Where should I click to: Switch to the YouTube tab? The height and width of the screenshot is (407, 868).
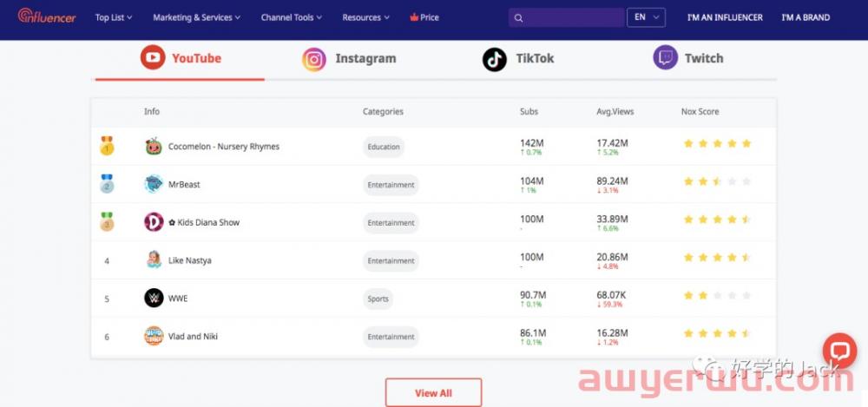click(x=180, y=58)
